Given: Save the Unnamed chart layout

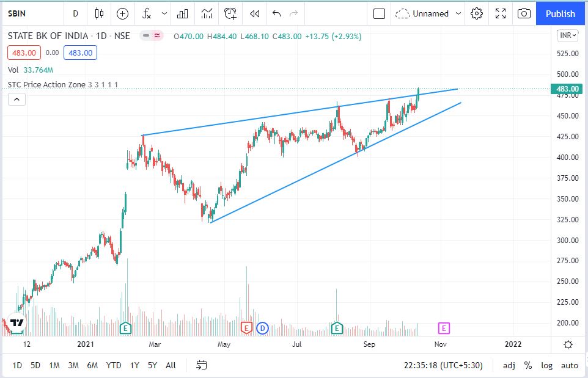Looking at the screenshot, I should 422,14.
